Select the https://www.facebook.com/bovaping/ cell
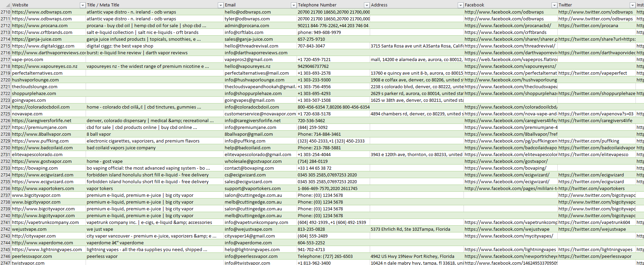The image size is (644, 265). 510,168
